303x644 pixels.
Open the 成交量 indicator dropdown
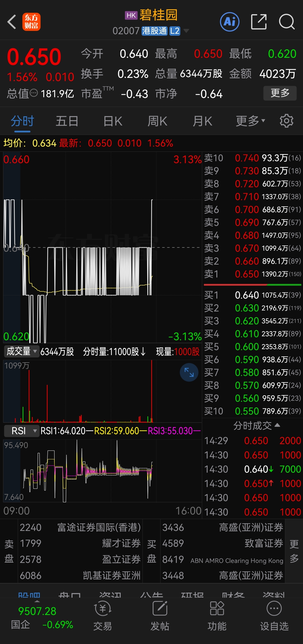(22, 351)
